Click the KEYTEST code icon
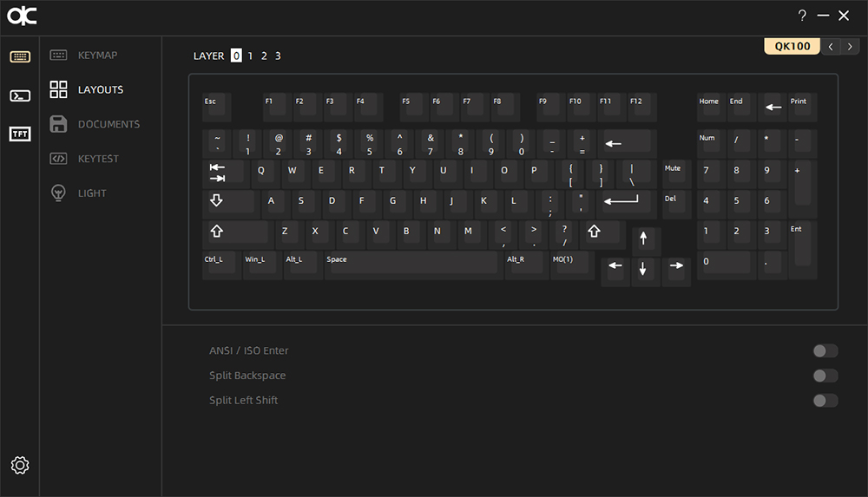The image size is (868, 497). [58, 158]
